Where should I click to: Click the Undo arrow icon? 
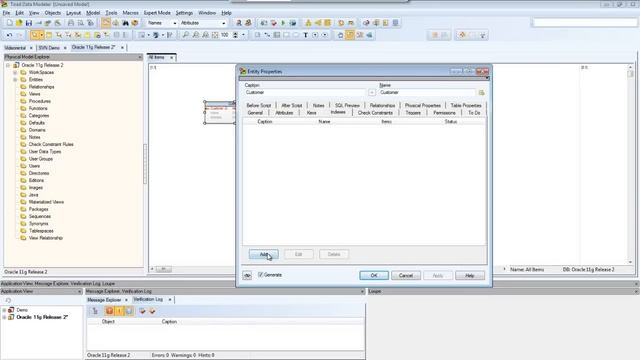pyautogui.click(x=9, y=35)
